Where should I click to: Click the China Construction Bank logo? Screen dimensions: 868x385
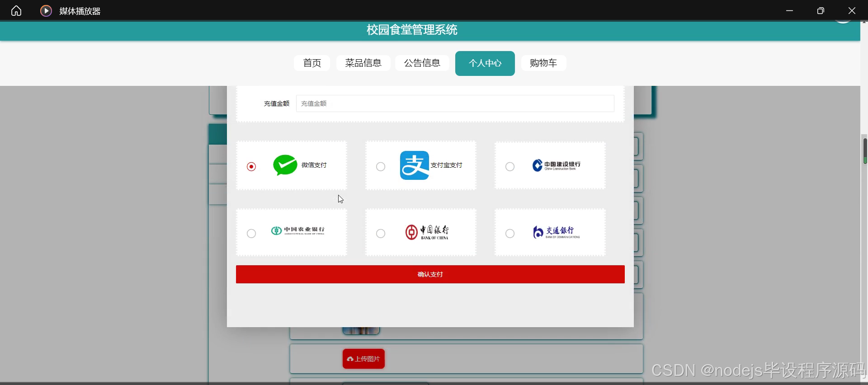557,165
